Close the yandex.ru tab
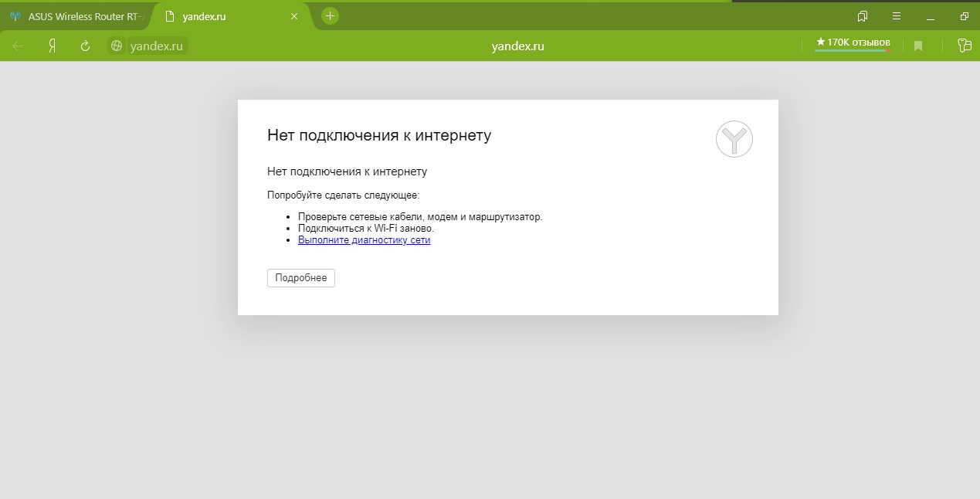This screenshot has width=980, height=499. (x=293, y=16)
